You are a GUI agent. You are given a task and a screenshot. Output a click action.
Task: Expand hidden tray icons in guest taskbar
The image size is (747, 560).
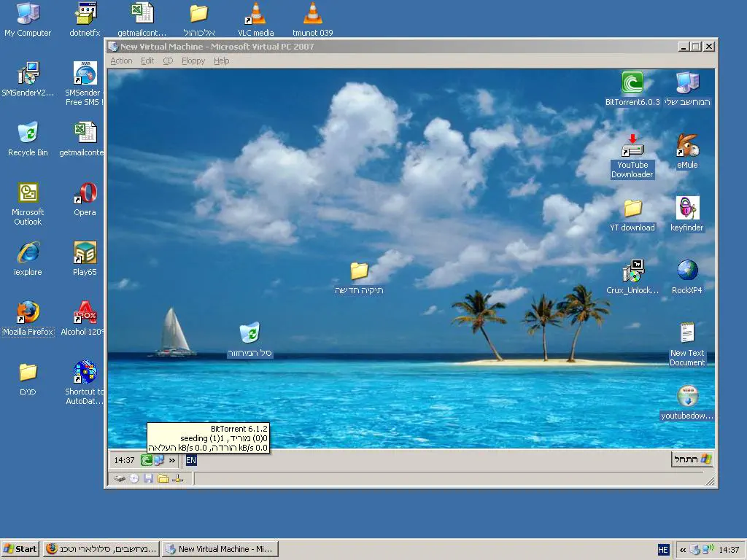point(172,460)
